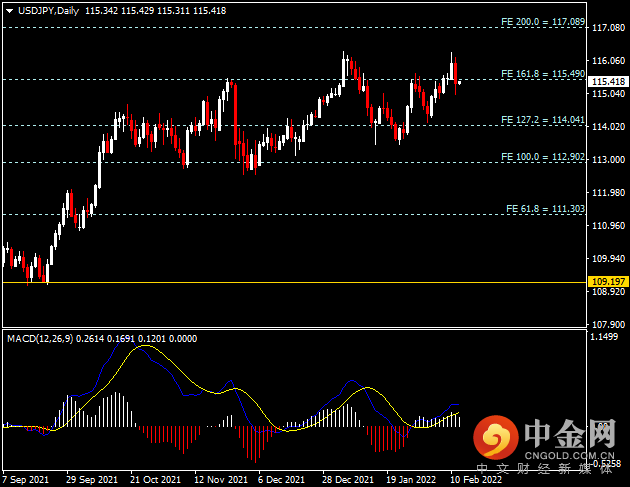Click the 21 Oct 2021 date label
Viewport: 630px width, 487px height.
click(x=155, y=480)
